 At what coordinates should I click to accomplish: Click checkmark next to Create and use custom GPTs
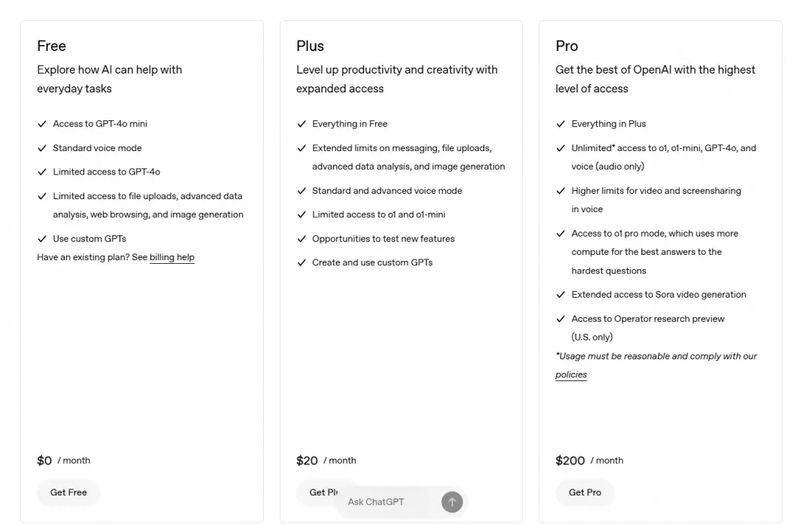(301, 263)
